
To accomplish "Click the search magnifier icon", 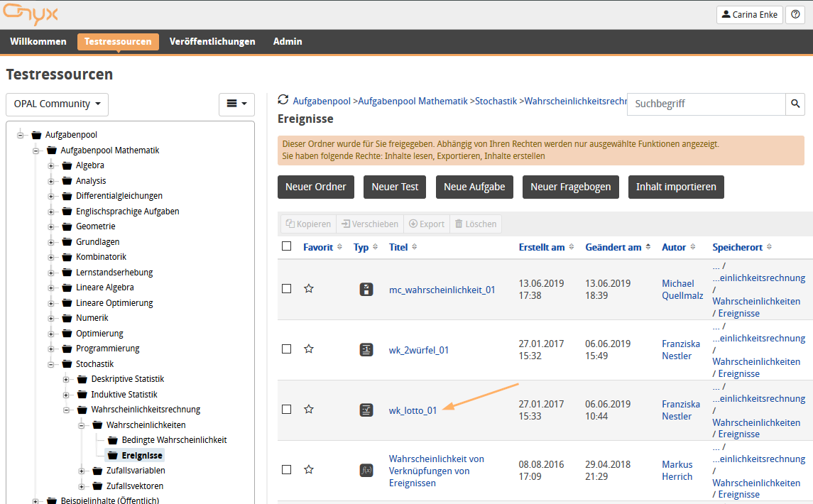I will tap(795, 104).
